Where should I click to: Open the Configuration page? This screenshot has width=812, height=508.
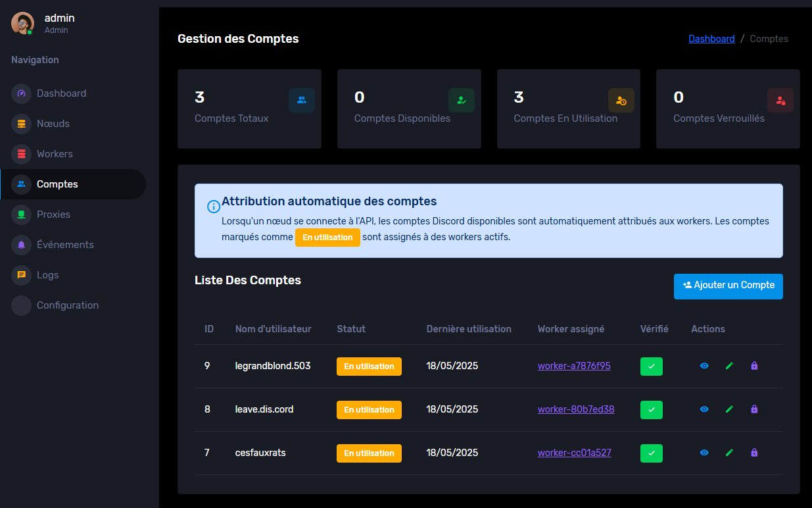click(68, 305)
